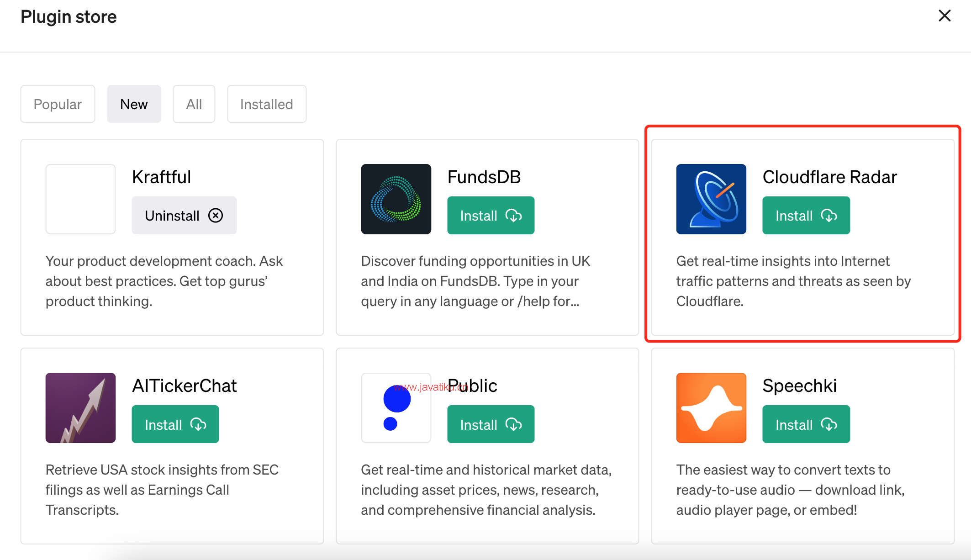Click the Plugin store heading
The image size is (971, 560).
point(69,17)
